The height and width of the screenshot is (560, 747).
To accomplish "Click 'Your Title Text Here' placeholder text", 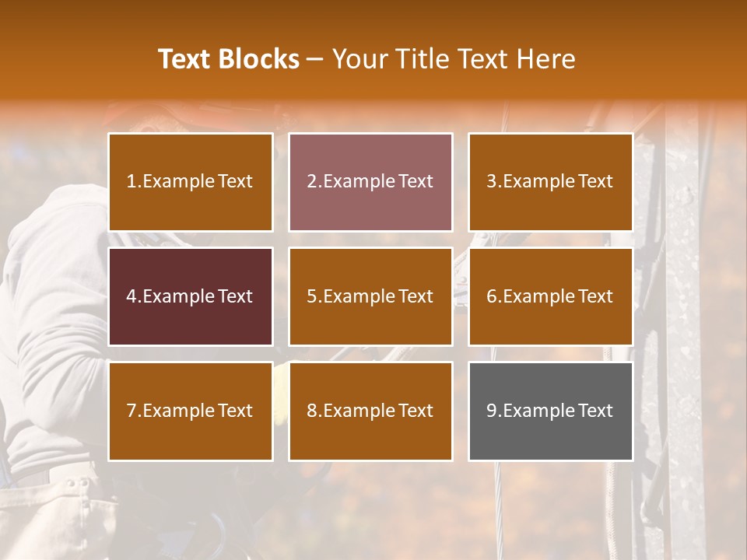I will 454,59.
